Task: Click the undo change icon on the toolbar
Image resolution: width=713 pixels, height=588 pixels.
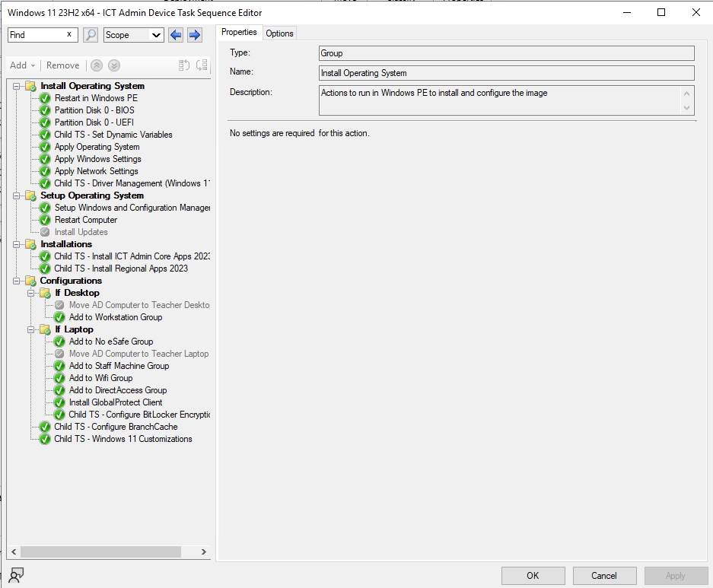Action: (x=183, y=65)
